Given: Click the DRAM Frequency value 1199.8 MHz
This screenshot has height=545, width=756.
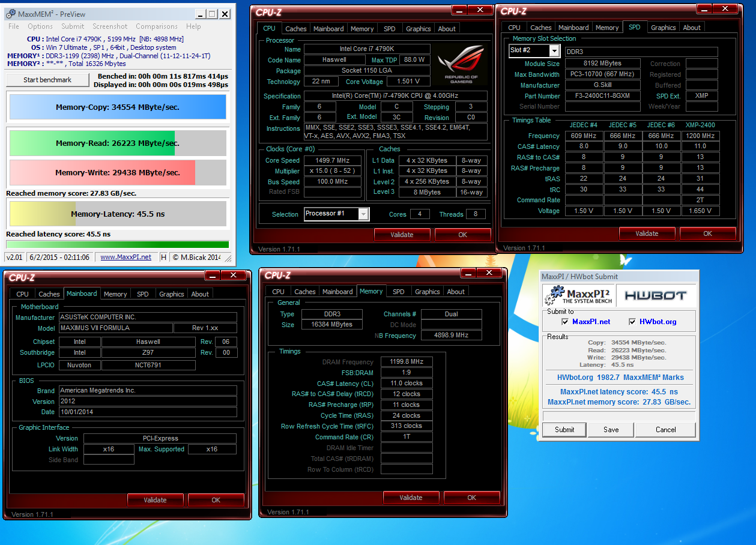Looking at the screenshot, I should point(407,362).
